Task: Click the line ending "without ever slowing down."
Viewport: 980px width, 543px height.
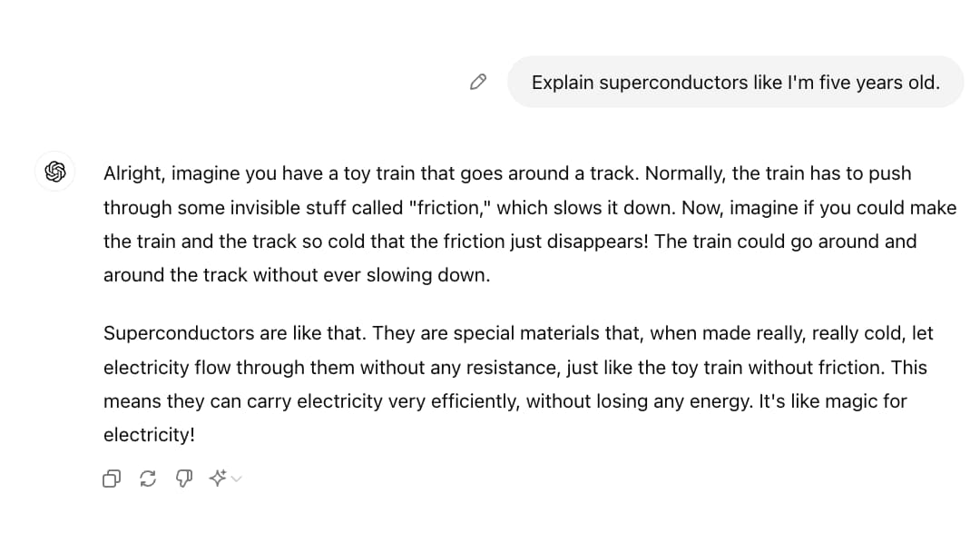Action: tap(297, 275)
